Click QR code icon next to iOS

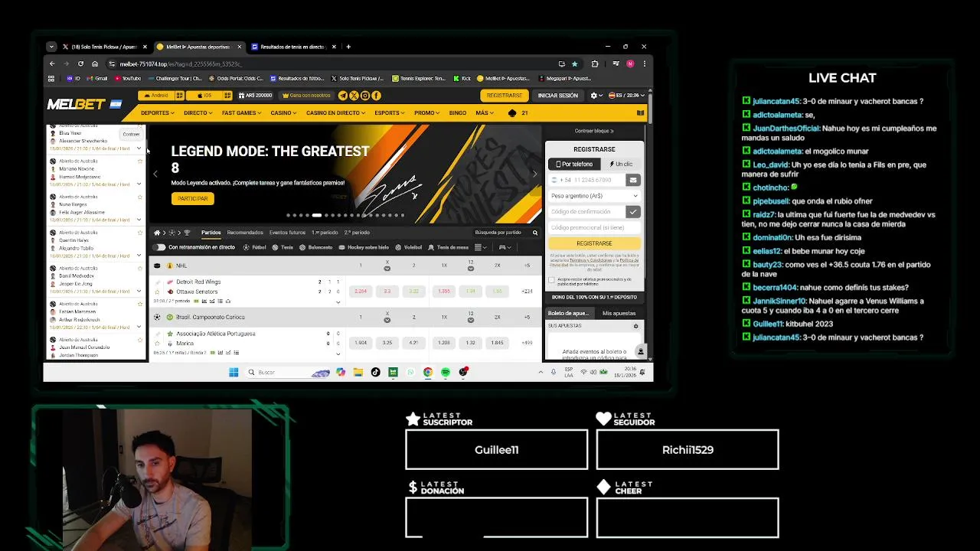tap(228, 96)
